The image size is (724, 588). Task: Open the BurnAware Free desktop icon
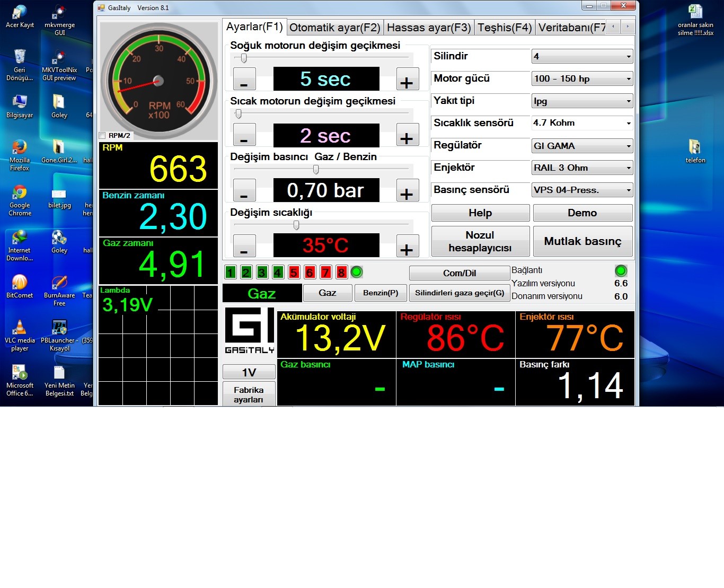click(x=59, y=284)
